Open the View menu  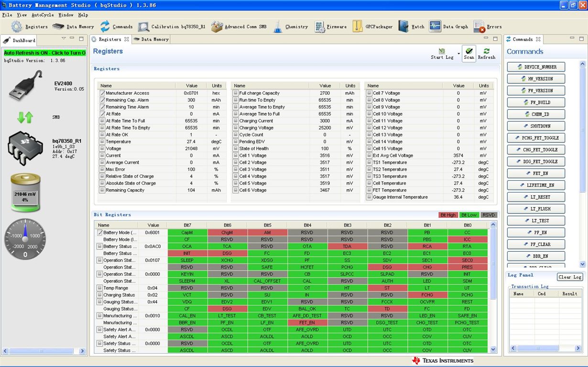pos(22,15)
